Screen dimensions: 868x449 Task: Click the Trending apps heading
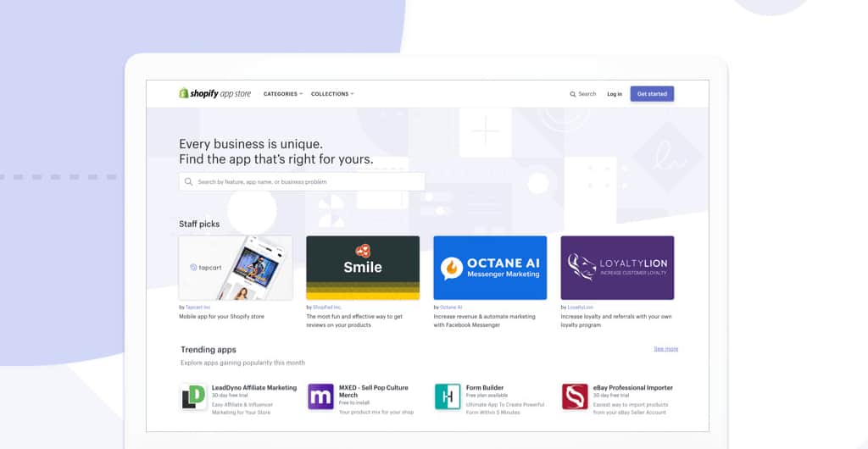click(x=209, y=350)
